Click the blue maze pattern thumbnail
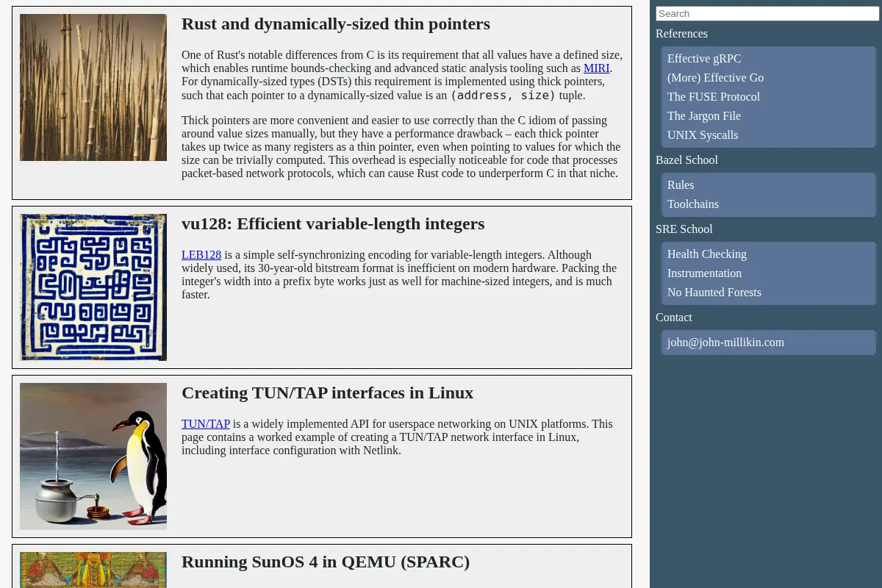882x588 pixels. point(93,287)
